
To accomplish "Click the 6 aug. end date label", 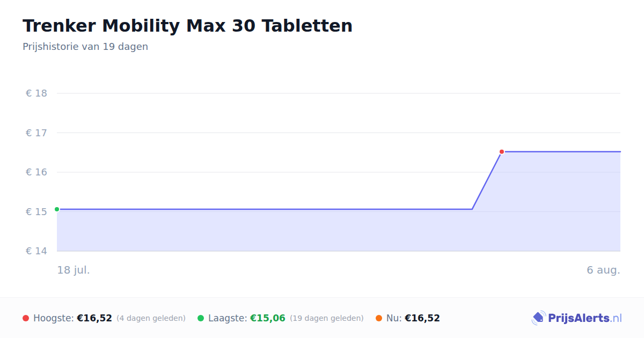I will click(604, 270).
